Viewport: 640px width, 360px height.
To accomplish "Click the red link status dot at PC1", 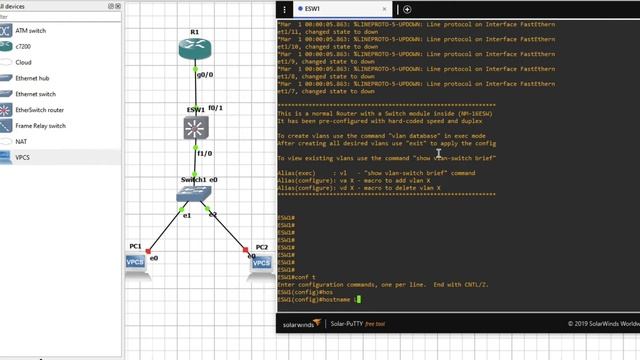I will coord(148,251).
